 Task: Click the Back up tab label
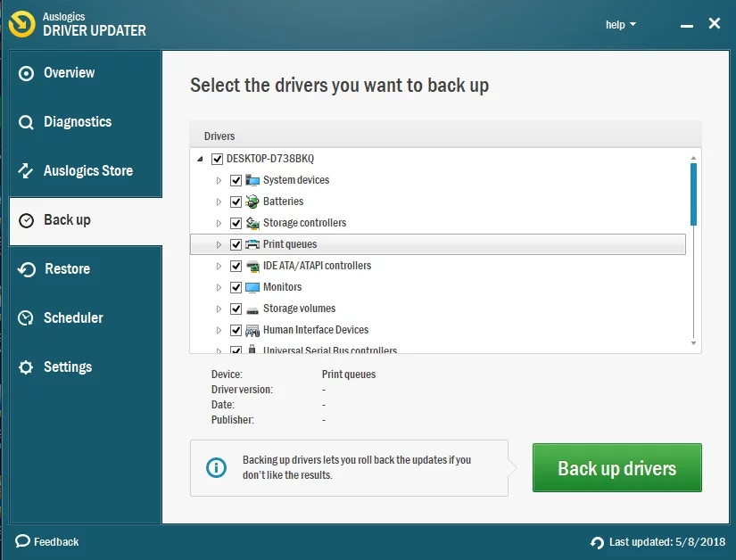67,220
